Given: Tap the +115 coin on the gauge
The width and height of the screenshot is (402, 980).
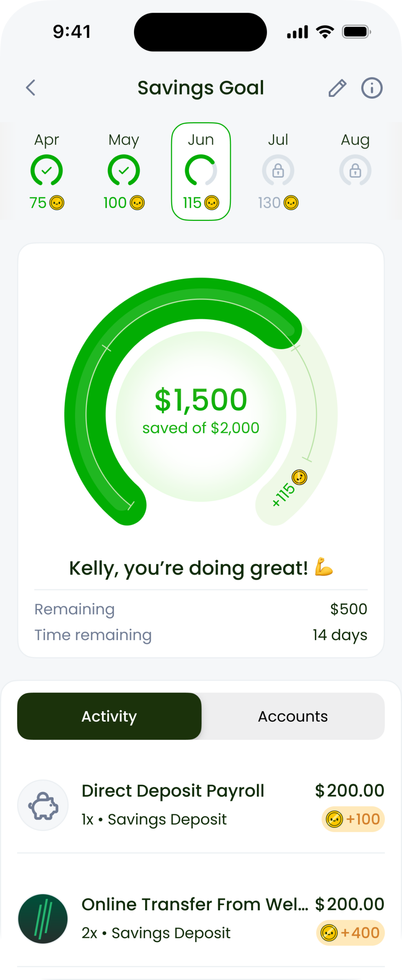Looking at the screenshot, I should tap(299, 477).
